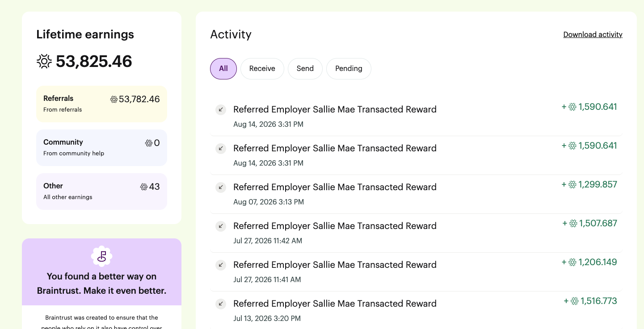Screen dimensions: 644x329
Task: Click the Activity section heading
Action: tap(231, 34)
